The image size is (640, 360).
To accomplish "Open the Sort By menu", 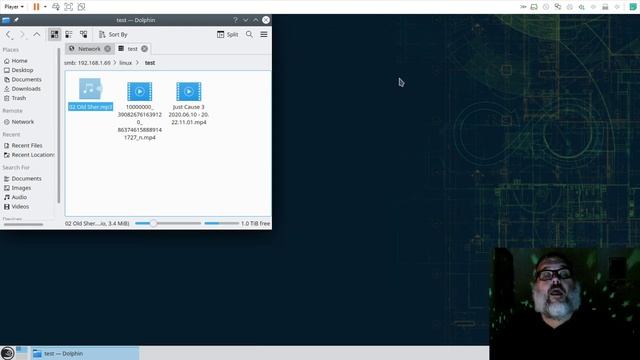I will pyautogui.click(x=113, y=35).
